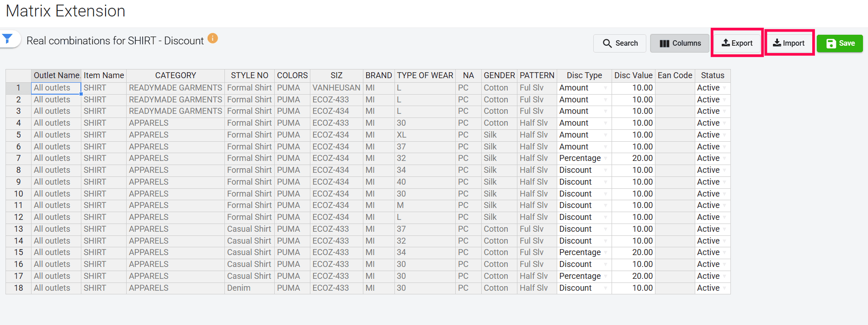Export the SHIRT discount combinations

[737, 43]
